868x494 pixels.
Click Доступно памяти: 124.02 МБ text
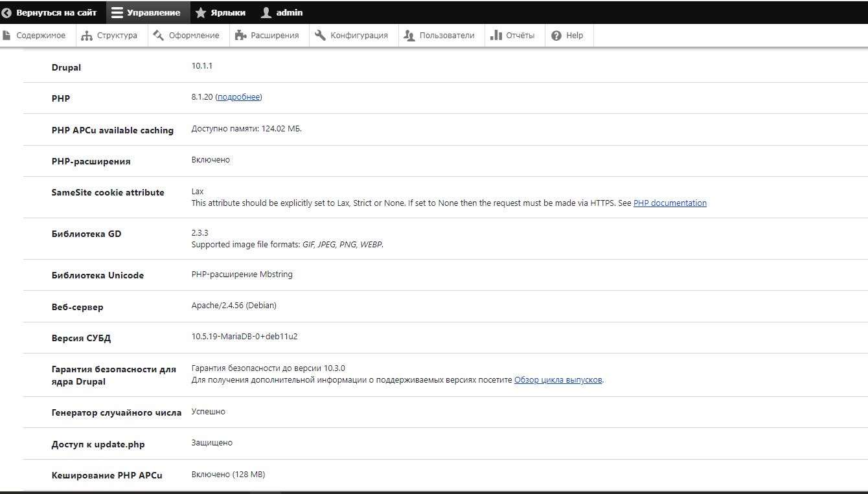coord(247,129)
